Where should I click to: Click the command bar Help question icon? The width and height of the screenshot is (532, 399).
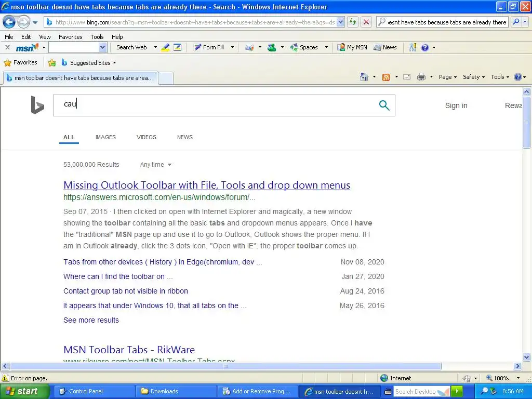[x=518, y=77]
